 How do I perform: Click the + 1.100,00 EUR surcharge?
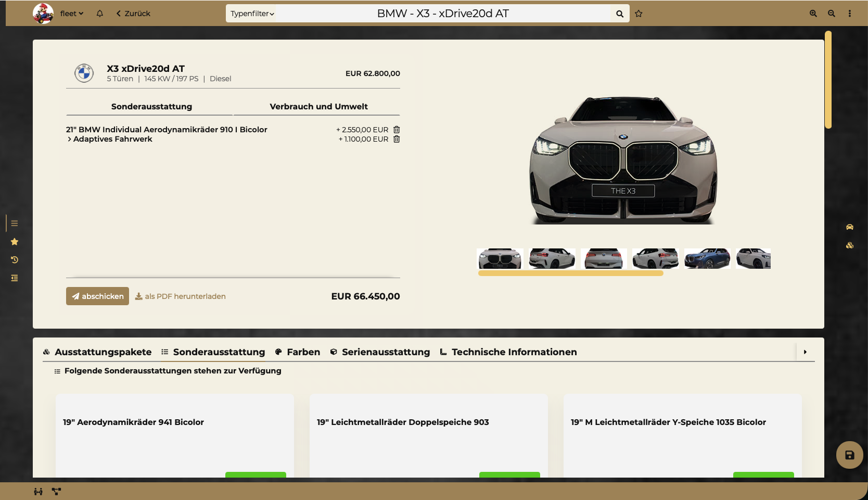tap(364, 139)
